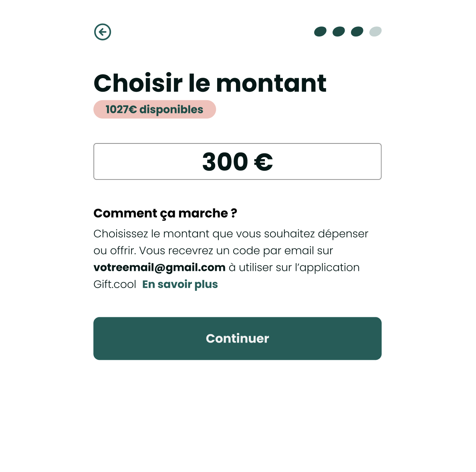Click the "Gift.cool" text
Screen dimensions: 476x472
pyautogui.click(x=115, y=284)
